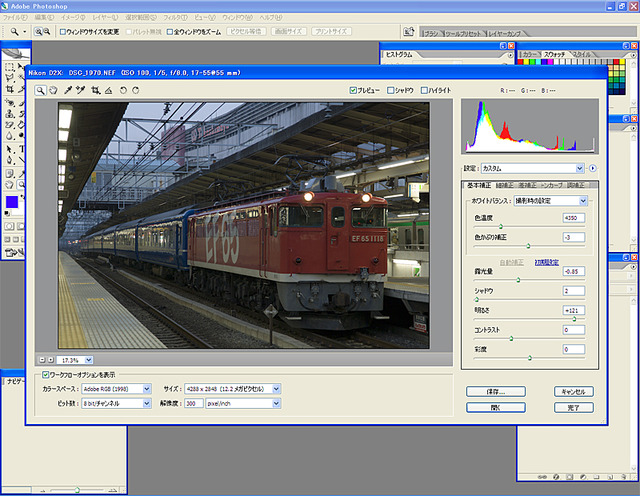Pick the White Balance eyedropper tool
640x496 pixels.
click(x=68, y=90)
